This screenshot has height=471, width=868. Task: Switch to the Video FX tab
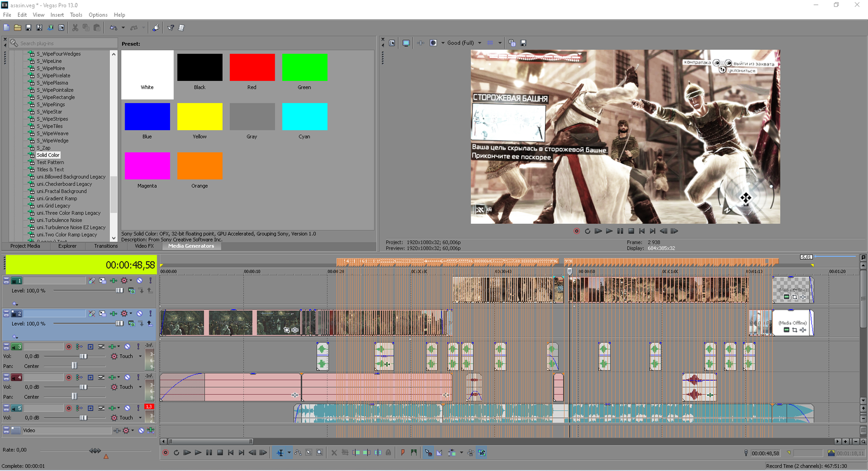(144, 246)
